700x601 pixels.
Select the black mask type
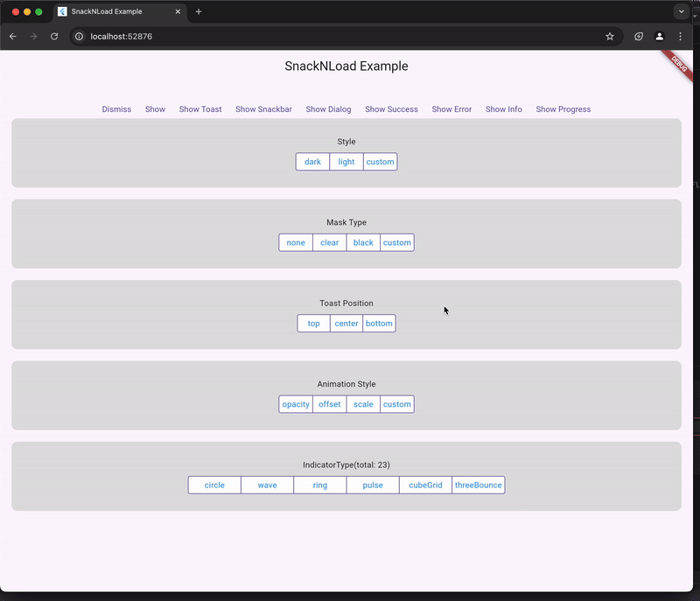tap(363, 242)
